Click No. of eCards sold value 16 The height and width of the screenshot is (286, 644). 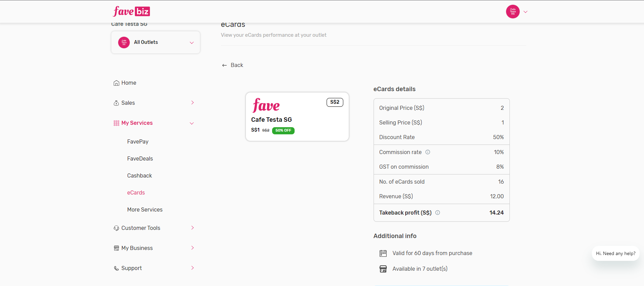point(501,182)
